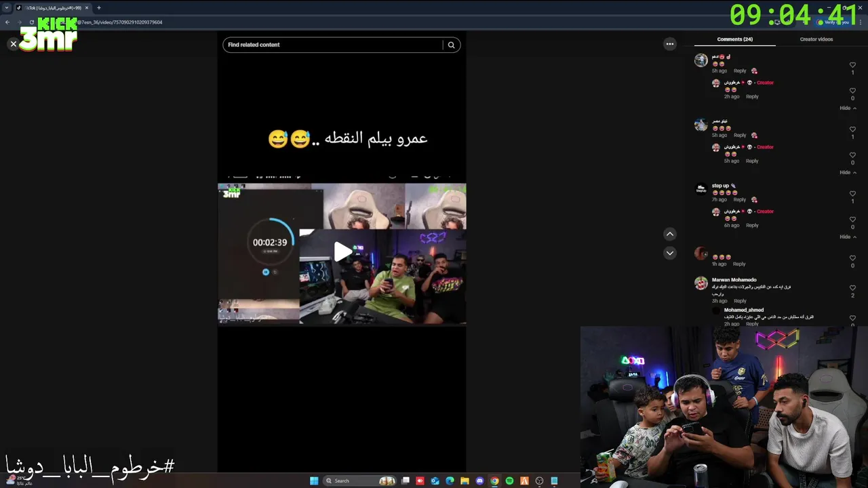Click the Mohamed_ahmed username

(744, 310)
